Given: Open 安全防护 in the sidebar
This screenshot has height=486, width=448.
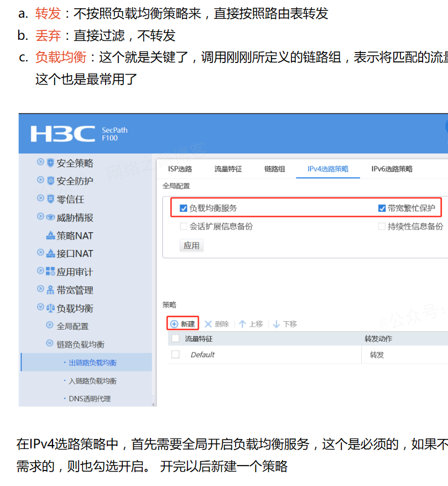Looking at the screenshot, I should [75, 181].
